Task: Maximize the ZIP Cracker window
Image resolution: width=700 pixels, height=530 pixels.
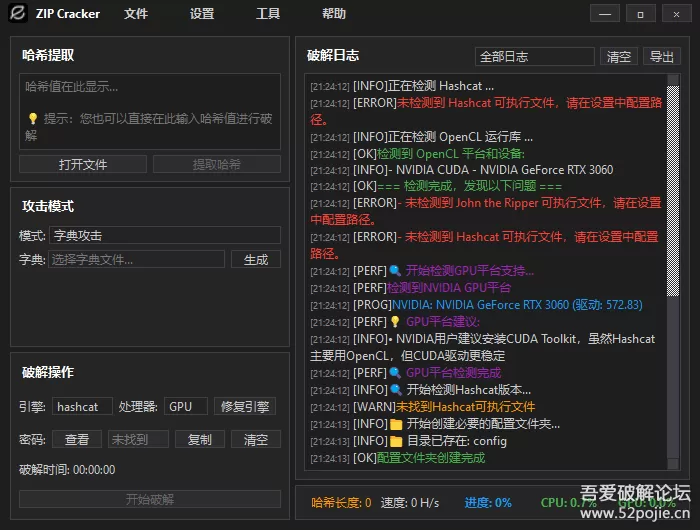Action: 641,13
